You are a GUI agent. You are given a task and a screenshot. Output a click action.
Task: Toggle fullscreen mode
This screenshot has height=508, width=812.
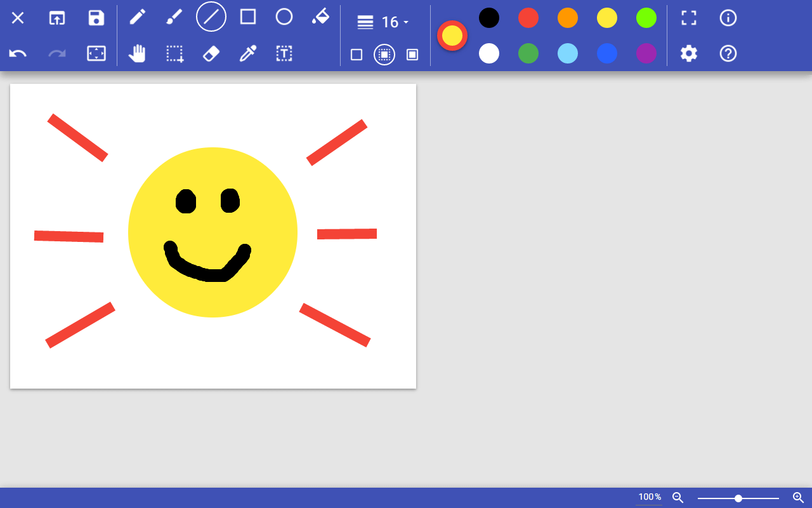click(x=688, y=17)
